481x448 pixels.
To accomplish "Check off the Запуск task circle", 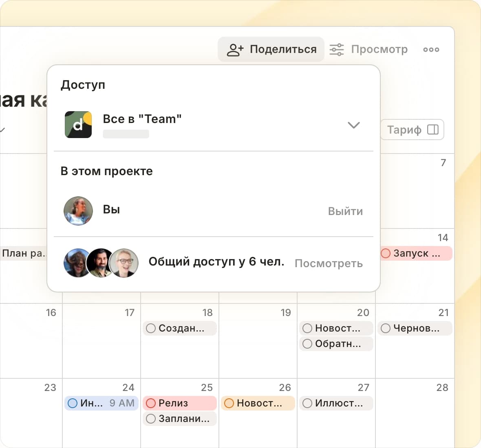I will click(386, 253).
